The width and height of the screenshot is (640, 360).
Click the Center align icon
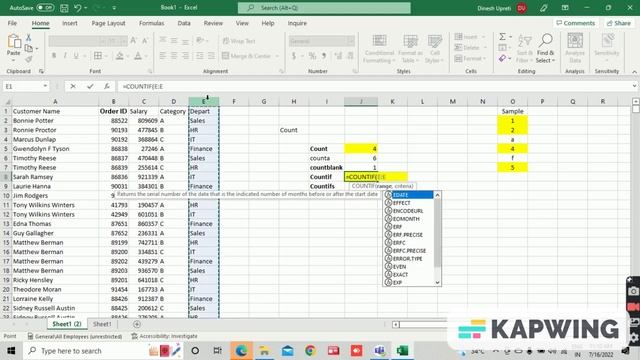pyautogui.click(x=174, y=56)
